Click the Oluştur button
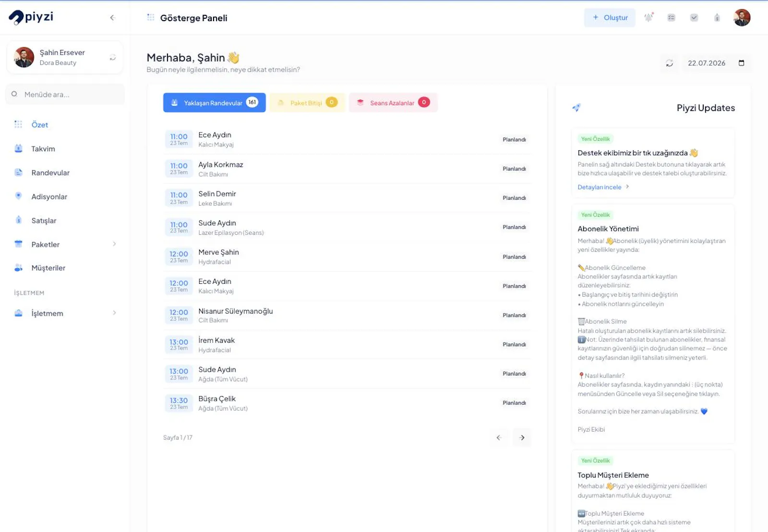768x532 pixels. point(610,18)
